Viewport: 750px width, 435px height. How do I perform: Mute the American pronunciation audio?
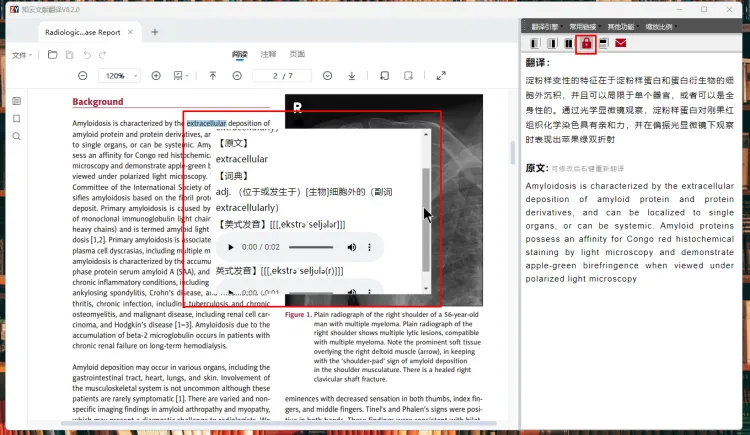coord(352,247)
